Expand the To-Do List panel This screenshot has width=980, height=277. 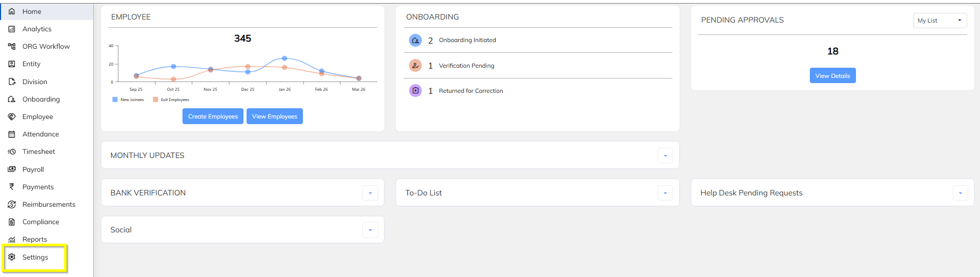(x=665, y=193)
